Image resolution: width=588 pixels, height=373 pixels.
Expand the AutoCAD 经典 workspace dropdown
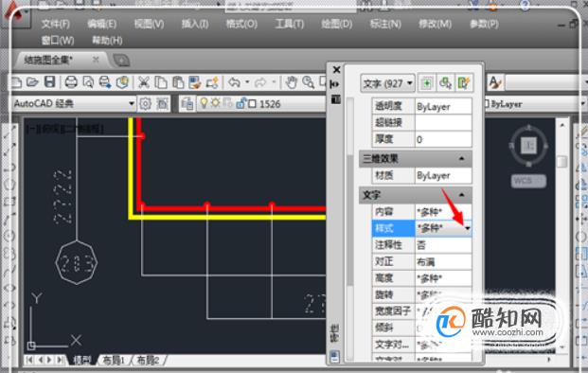pos(132,103)
